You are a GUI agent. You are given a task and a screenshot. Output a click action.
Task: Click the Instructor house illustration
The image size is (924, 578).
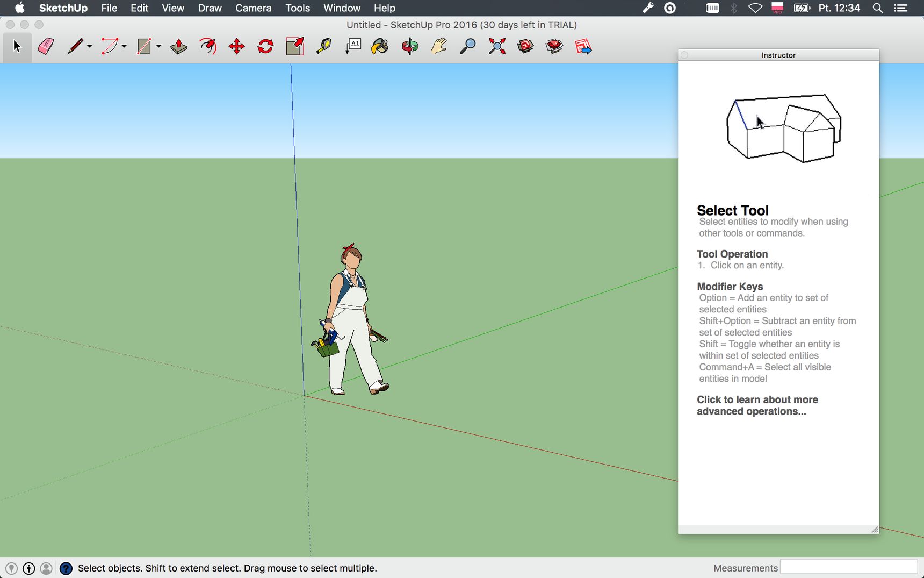784,128
